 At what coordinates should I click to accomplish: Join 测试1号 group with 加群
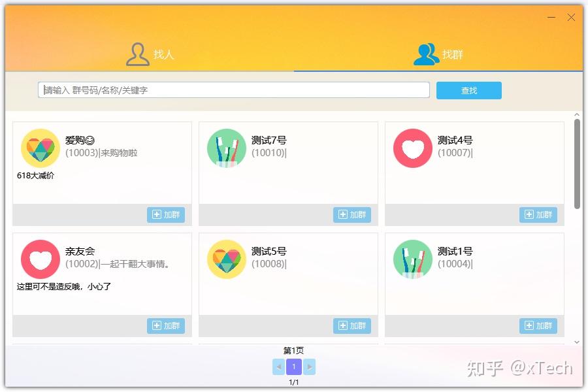click(538, 325)
